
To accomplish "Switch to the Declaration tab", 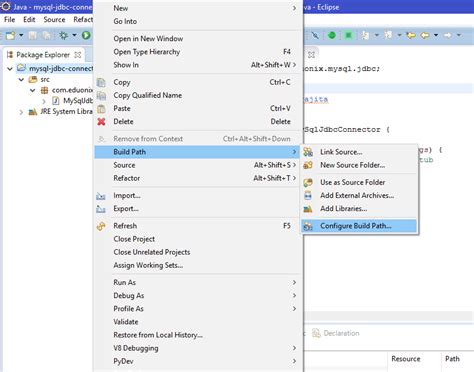I will click(336, 333).
